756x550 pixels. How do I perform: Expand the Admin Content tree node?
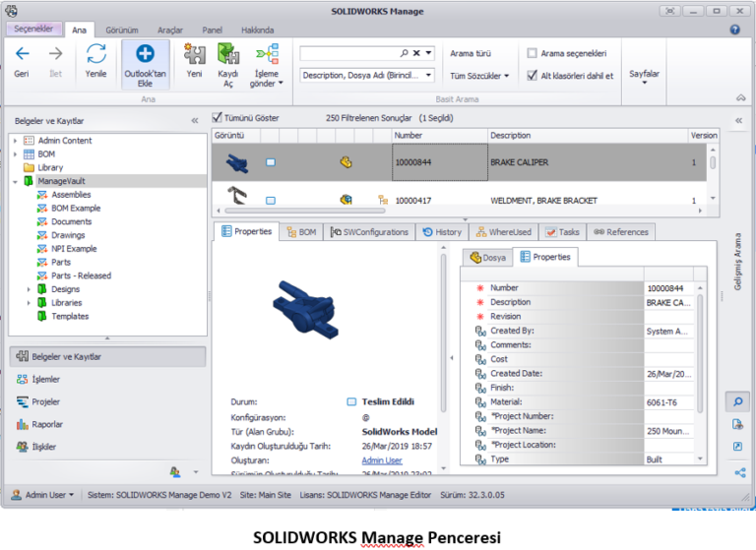click(16, 141)
